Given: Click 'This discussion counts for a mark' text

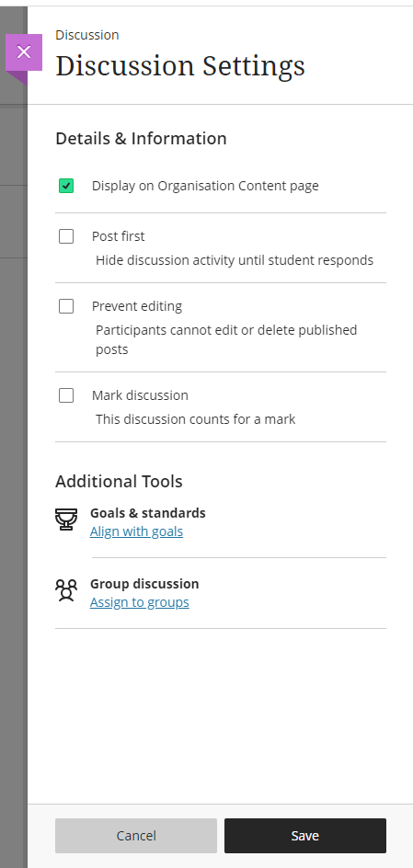Looking at the screenshot, I should [x=195, y=419].
